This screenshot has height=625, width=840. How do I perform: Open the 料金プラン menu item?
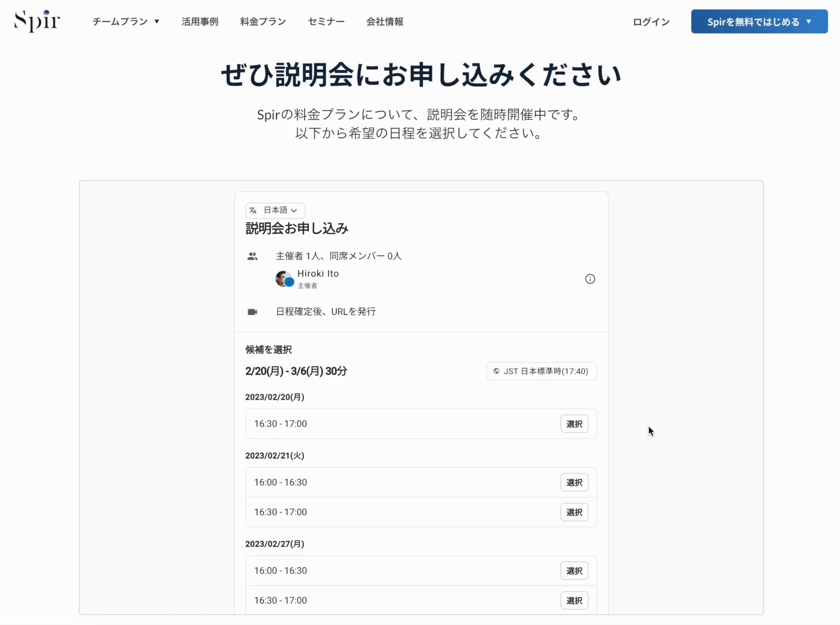point(263,21)
